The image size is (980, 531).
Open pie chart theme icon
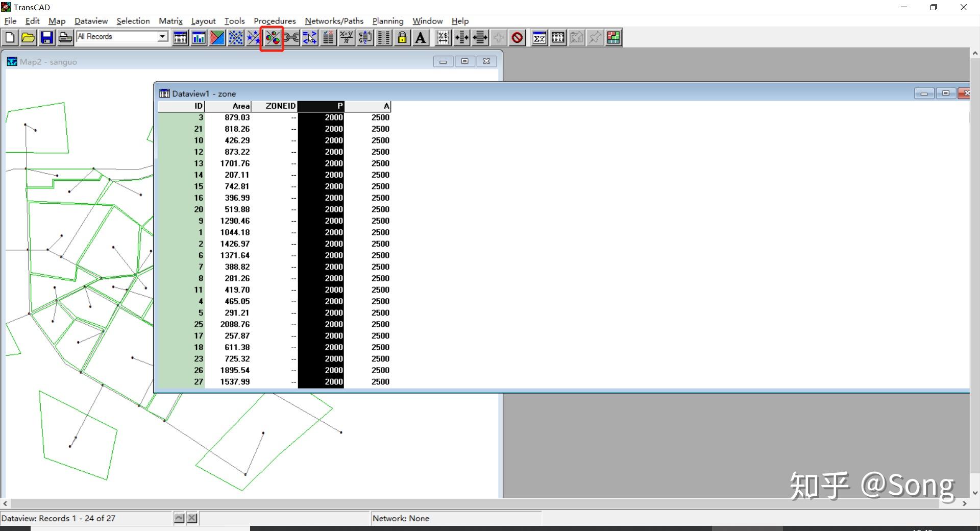272,37
